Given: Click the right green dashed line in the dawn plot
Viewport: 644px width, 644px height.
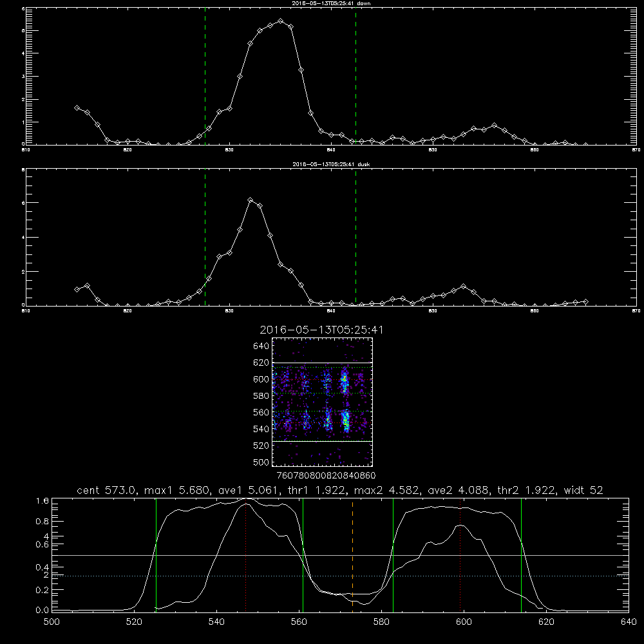Looking at the screenshot, I should pos(355,76).
